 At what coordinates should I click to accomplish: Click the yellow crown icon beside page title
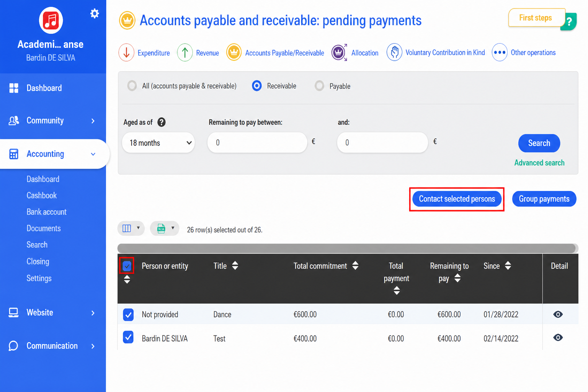tap(127, 20)
